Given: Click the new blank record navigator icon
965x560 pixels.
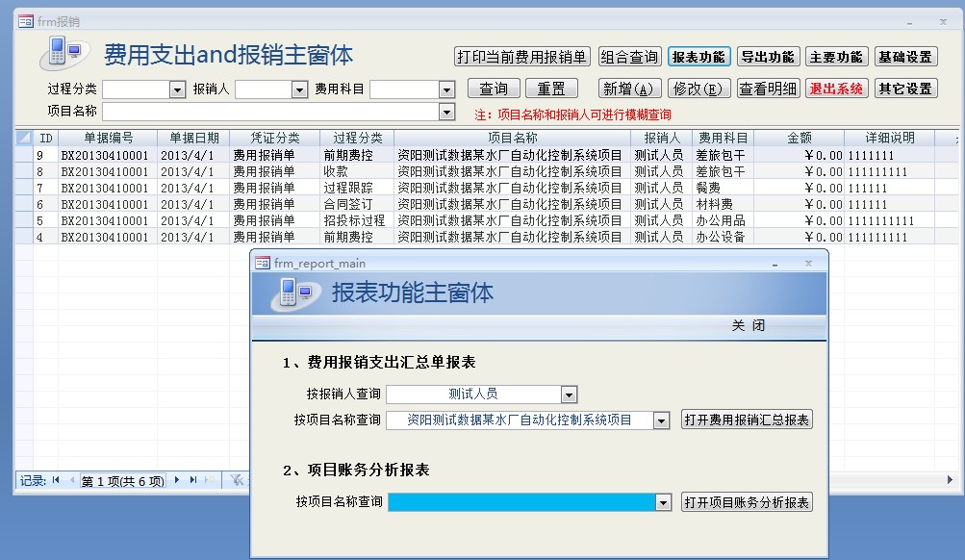Looking at the screenshot, I should [x=210, y=480].
